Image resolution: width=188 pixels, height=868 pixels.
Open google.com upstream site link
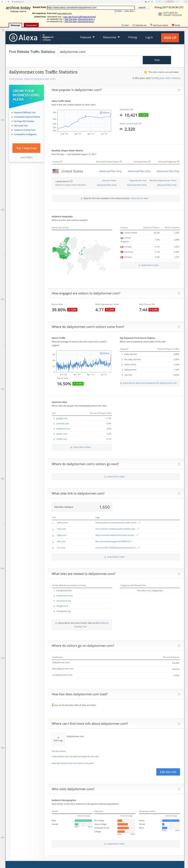point(62,418)
